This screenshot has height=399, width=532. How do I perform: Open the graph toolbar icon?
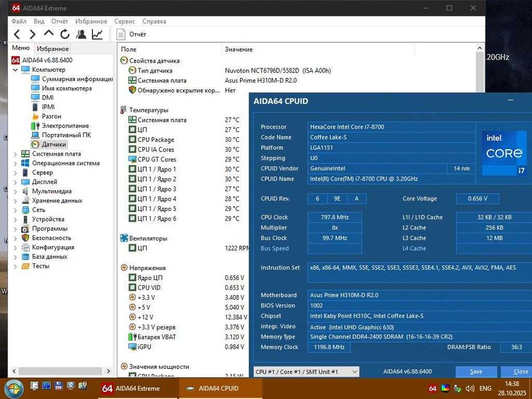point(97,34)
